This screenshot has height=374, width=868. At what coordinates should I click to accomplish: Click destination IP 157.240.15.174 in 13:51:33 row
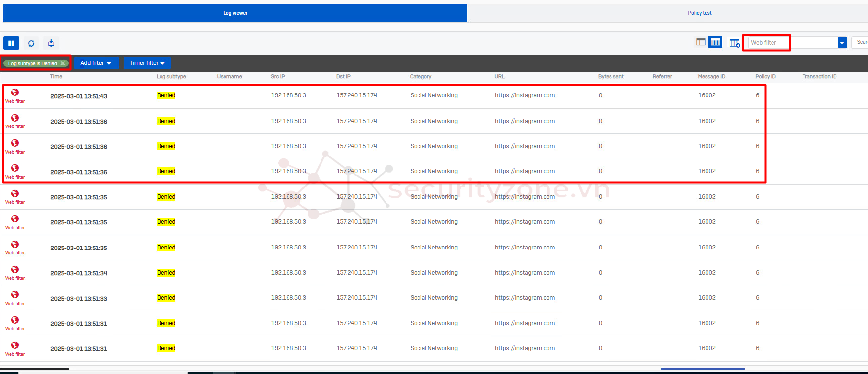[x=357, y=298]
